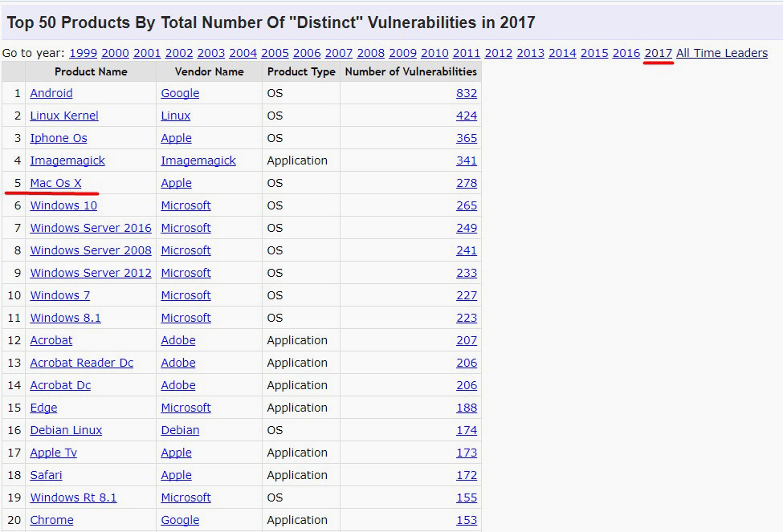
Task: Go to year 1999
Action: (83, 53)
